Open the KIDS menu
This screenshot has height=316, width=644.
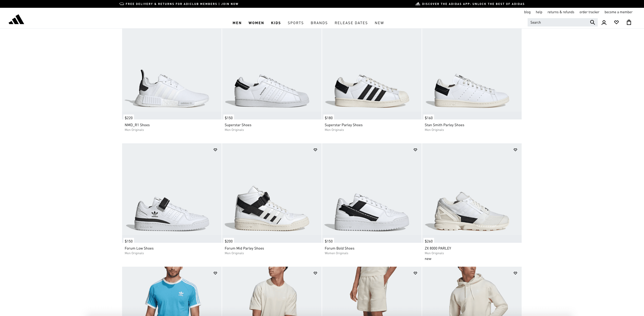pos(276,23)
